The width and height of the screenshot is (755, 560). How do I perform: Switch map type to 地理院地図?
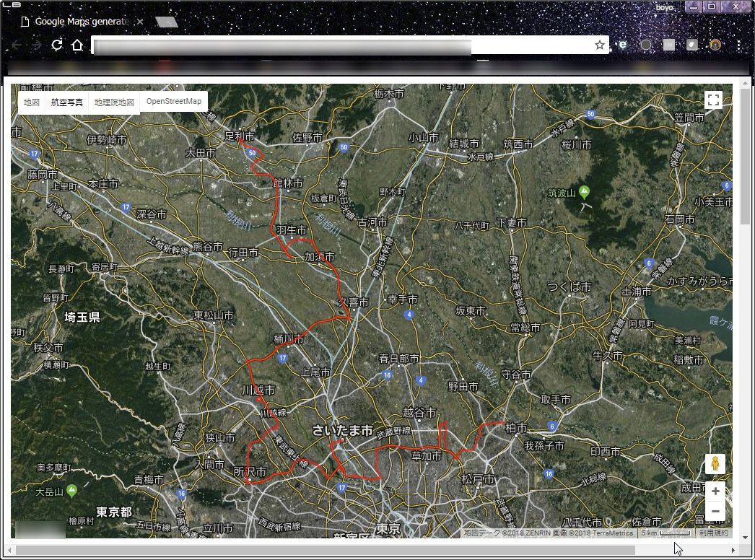[114, 102]
